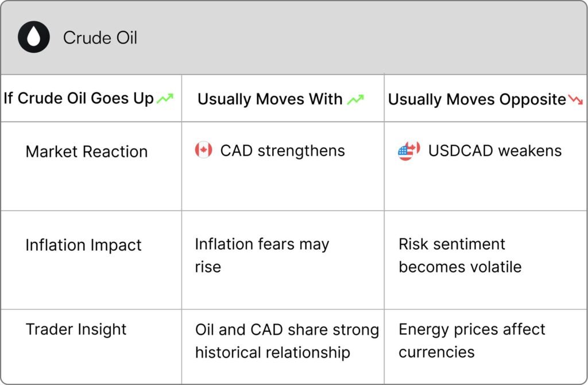Click the black oil drop icon

tap(34, 37)
